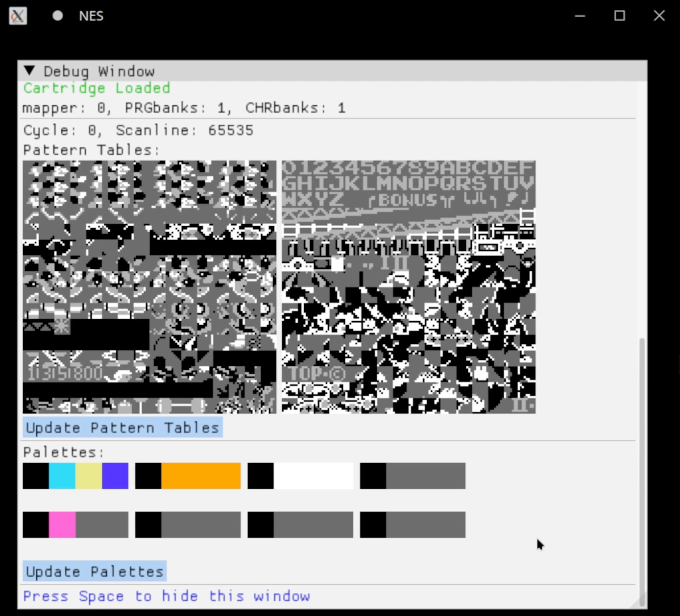
Task: Click the circular status indicator beside NES title
Action: pos(57,15)
